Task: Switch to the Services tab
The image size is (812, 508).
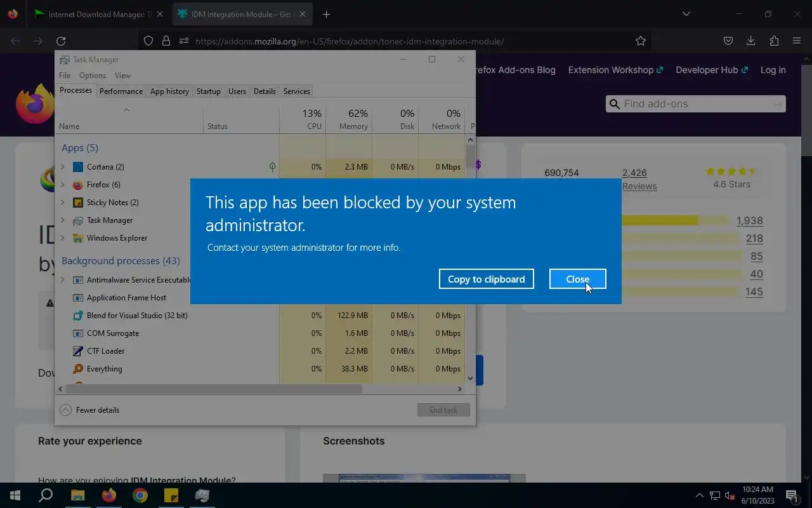Action: pyautogui.click(x=297, y=91)
